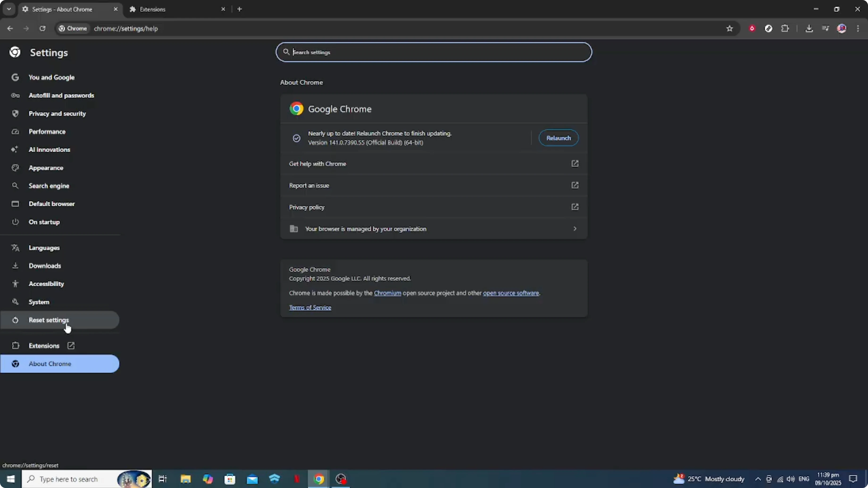Open OBS Studio from the taskbar
Viewport: 868px width, 488px height.
(341, 479)
